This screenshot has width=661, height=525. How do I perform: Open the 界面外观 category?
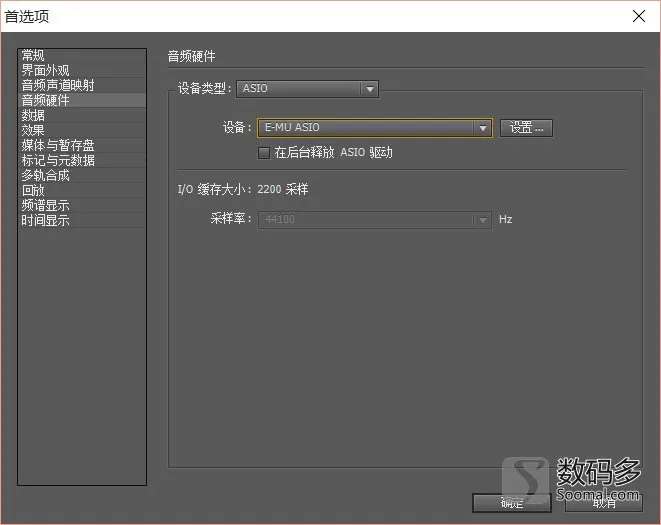pos(82,70)
